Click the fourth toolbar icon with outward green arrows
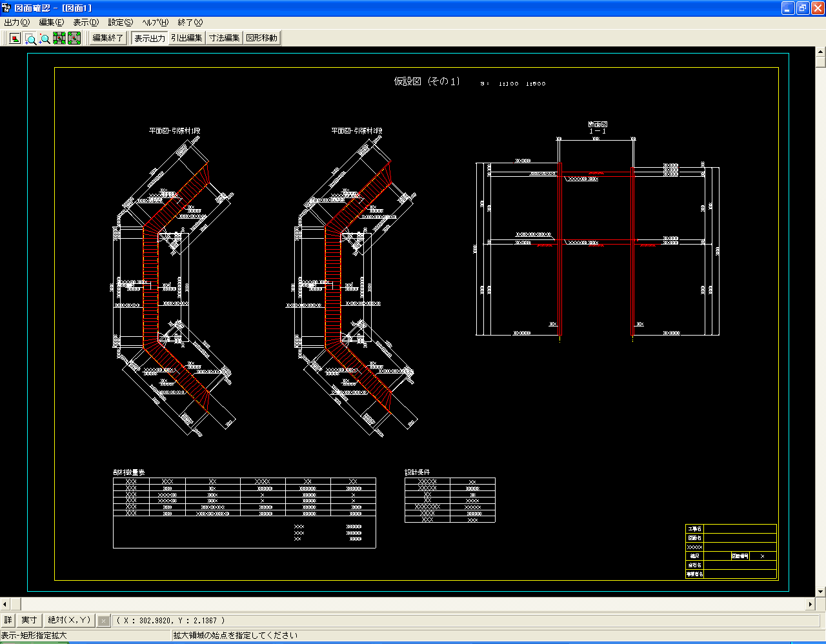This screenshot has width=826, height=644. [59, 39]
